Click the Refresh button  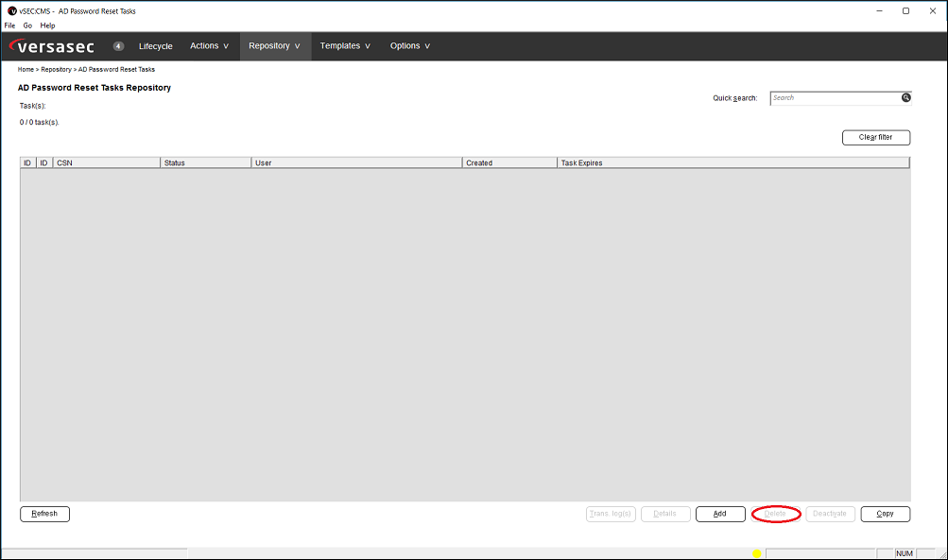pyautogui.click(x=44, y=514)
